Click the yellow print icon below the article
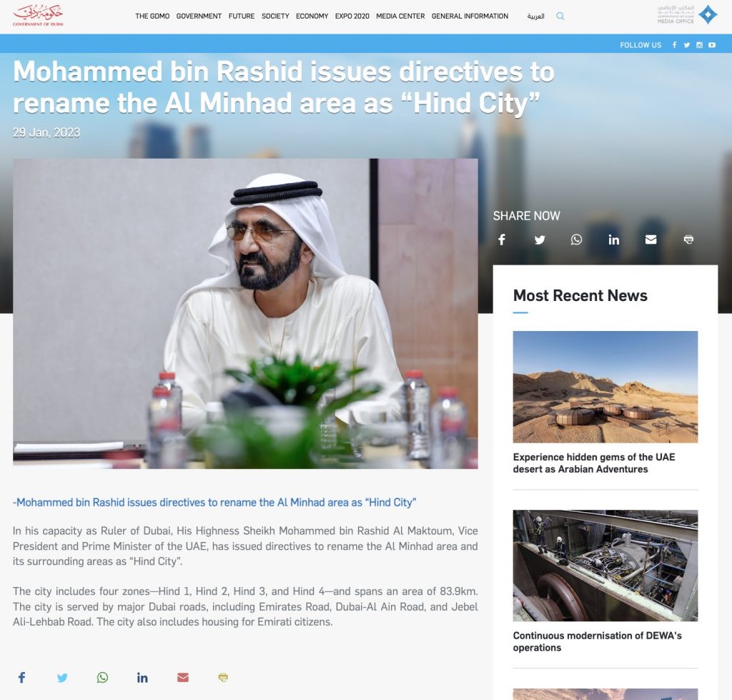Screen dimensions: 732x700 click(x=223, y=678)
